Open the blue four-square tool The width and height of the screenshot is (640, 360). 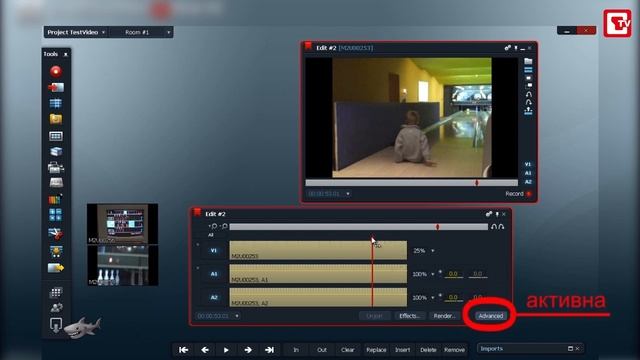[x=56, y=215]
